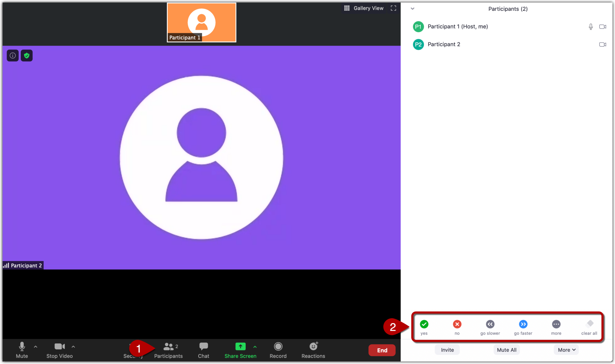Toggle Participant 2's video in the list

click(603, 44)
